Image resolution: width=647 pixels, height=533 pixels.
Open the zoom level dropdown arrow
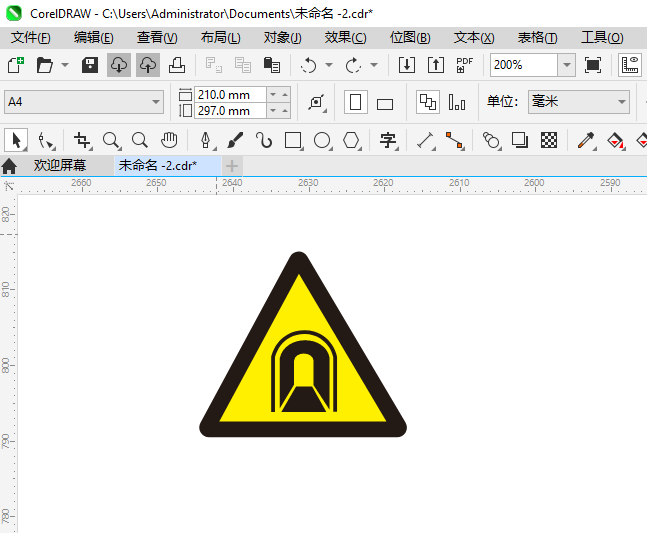(x=567, y=65)
